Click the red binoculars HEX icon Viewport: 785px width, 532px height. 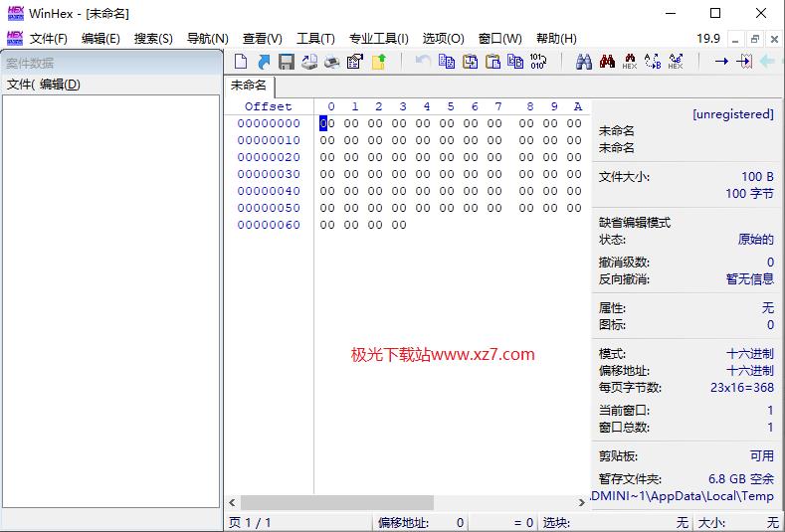pos(630,62)
